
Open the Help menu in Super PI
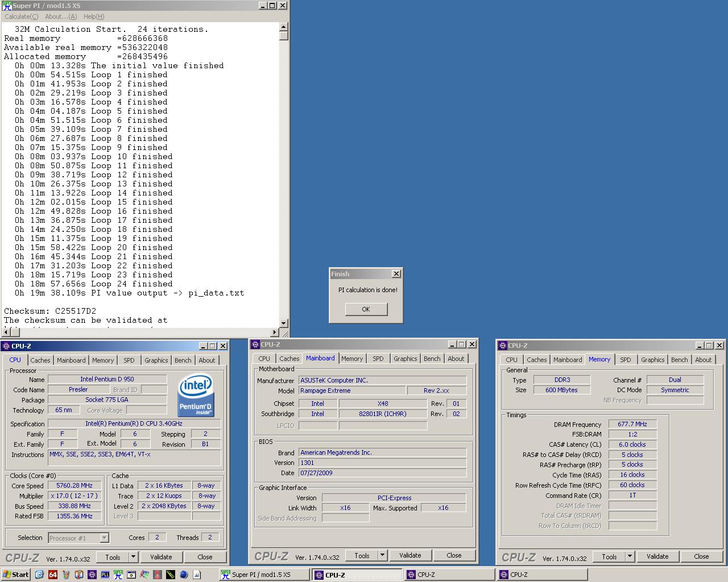click(x=94, y=16)
